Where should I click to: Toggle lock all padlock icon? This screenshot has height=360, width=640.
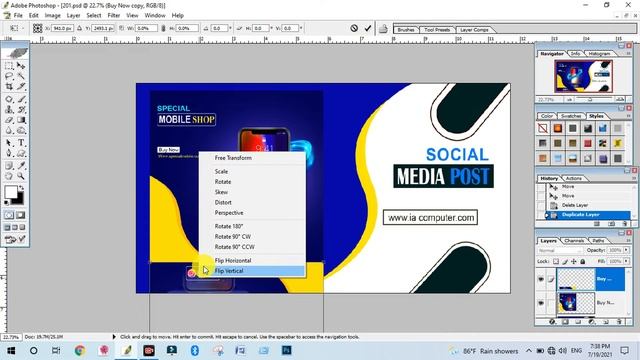pos(583,261)
